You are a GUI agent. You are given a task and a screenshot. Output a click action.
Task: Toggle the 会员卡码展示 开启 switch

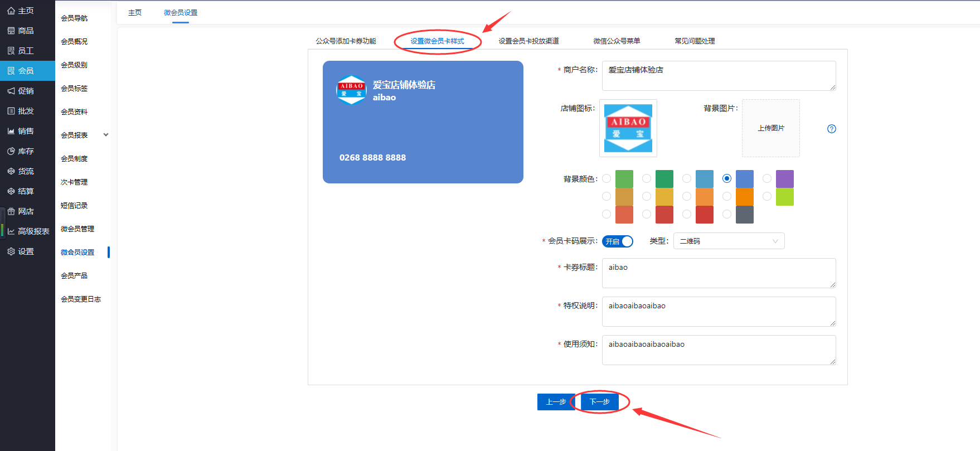(618, 241)
